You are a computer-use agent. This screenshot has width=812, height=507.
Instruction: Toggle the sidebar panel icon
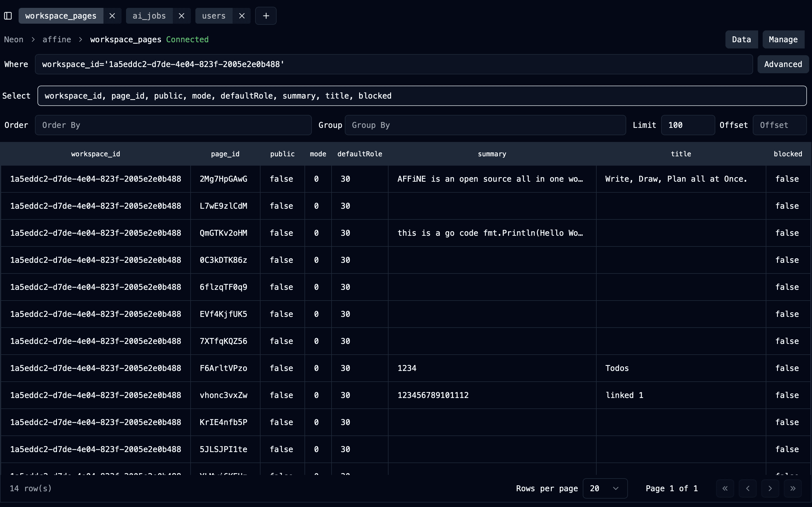pos(8,16)
